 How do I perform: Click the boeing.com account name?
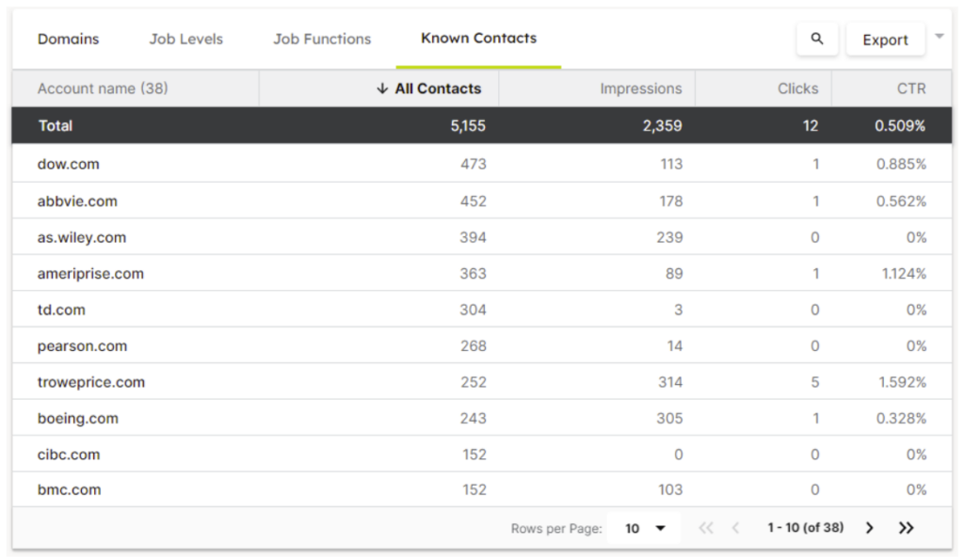(78, 419)
